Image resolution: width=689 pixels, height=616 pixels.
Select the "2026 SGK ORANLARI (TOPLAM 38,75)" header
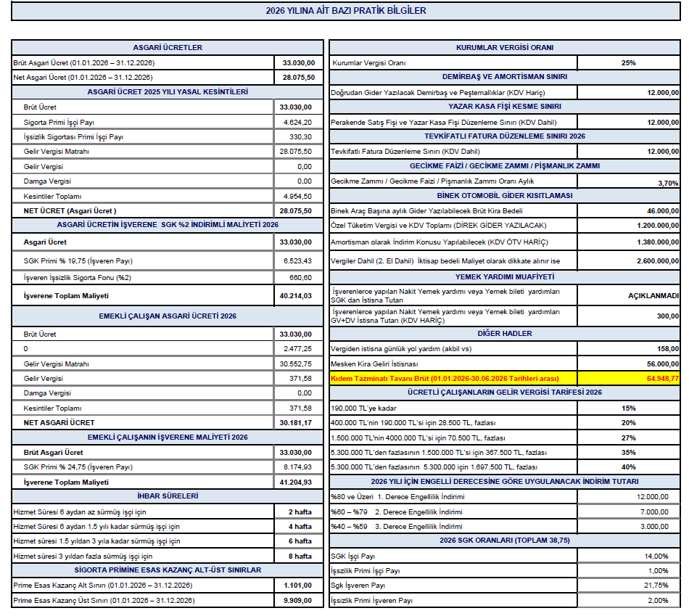point(505,541)
